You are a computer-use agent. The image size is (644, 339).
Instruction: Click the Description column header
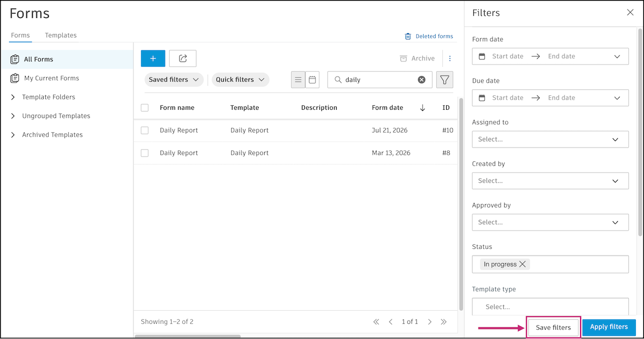tap(319, 108)
